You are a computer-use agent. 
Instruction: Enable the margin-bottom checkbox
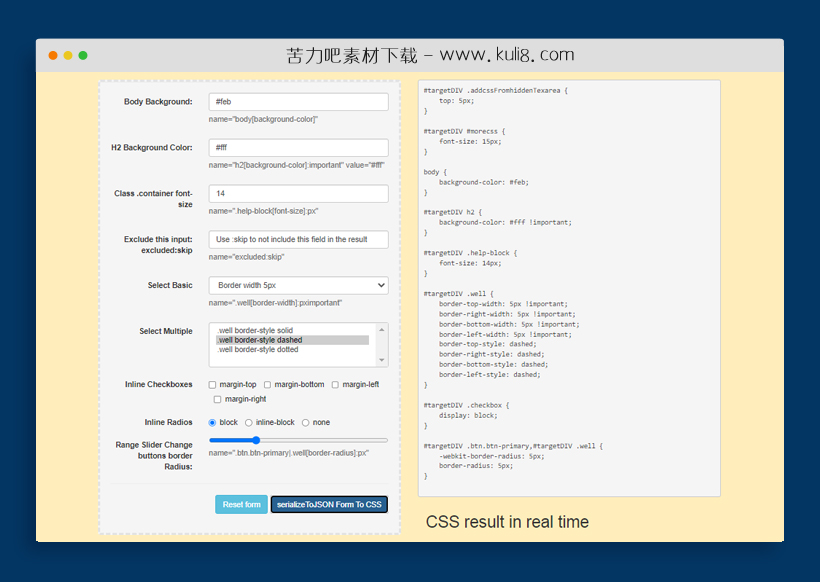pos(268,385)
